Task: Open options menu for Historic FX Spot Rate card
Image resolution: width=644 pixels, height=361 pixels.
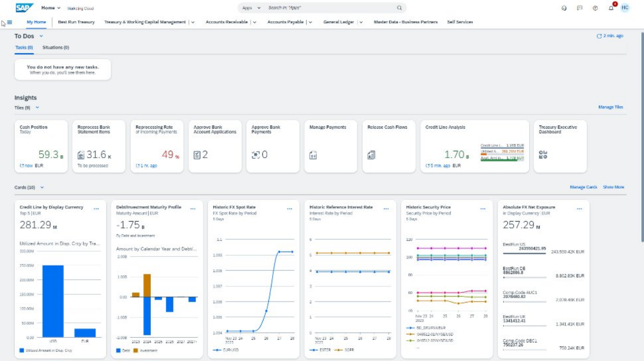Action: point(289,209)
